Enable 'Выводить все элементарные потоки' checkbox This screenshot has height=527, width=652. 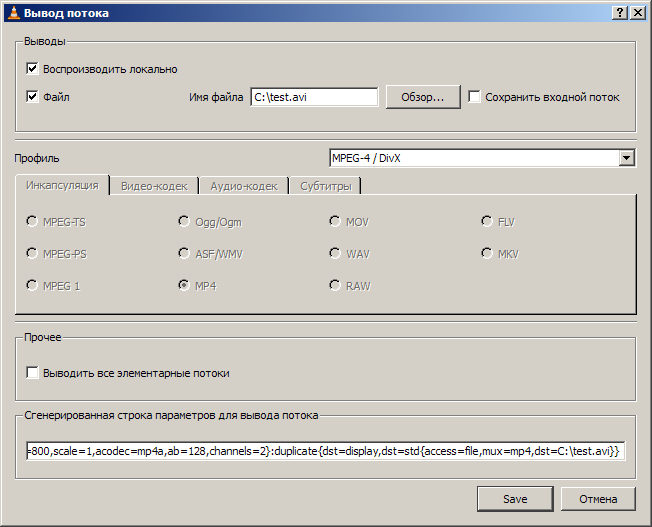[33, 373]
